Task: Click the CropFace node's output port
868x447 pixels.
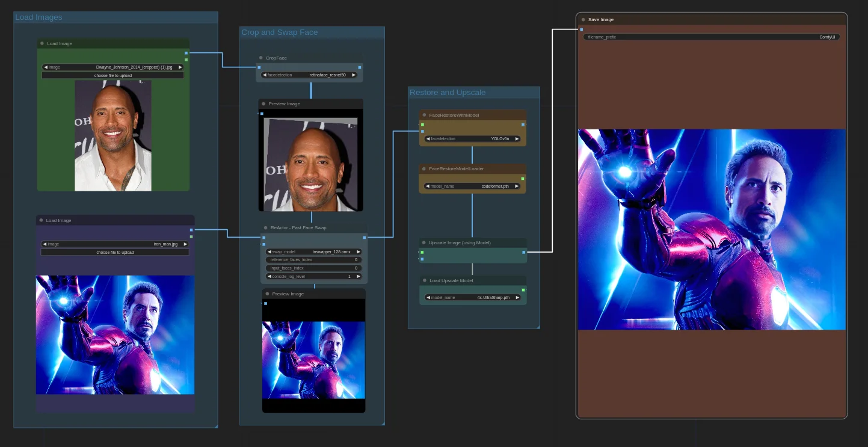Action: pyautogui.click(x=360, y=67)
